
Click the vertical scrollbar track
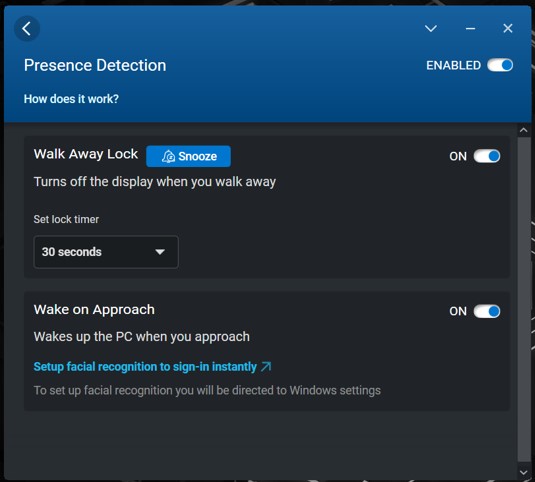(523, 300)
